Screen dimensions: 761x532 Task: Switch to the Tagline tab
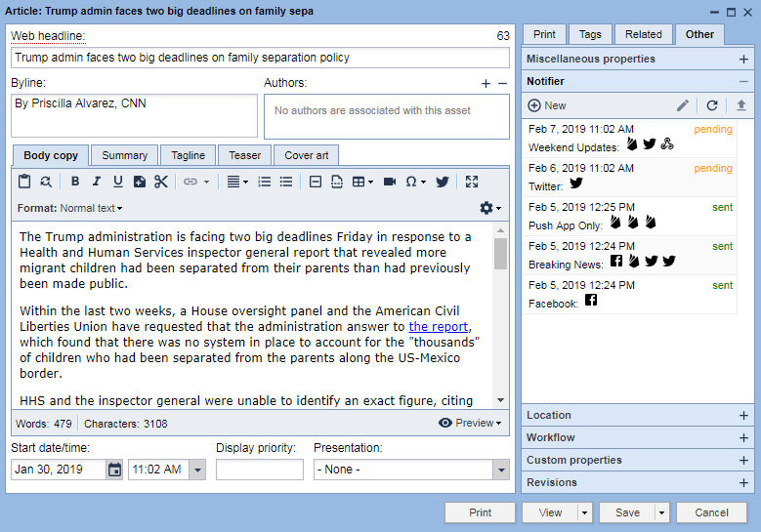tap(188, 155)
